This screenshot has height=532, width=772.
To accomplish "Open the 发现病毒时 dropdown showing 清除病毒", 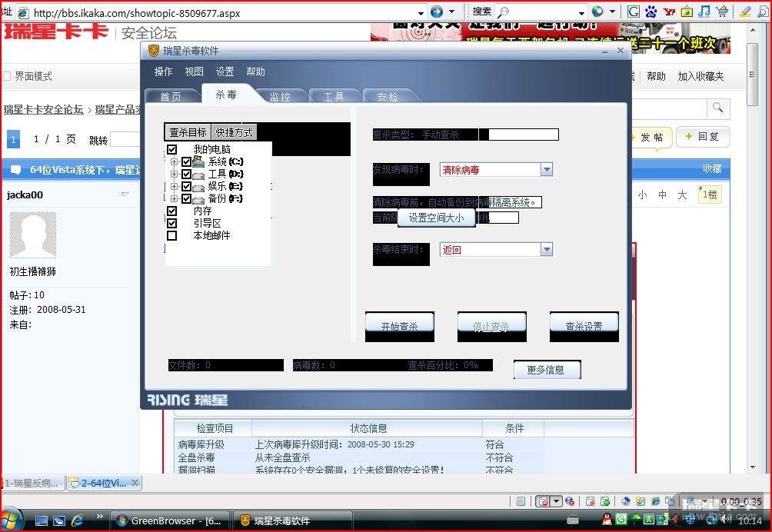I will (x=547, y=170).
